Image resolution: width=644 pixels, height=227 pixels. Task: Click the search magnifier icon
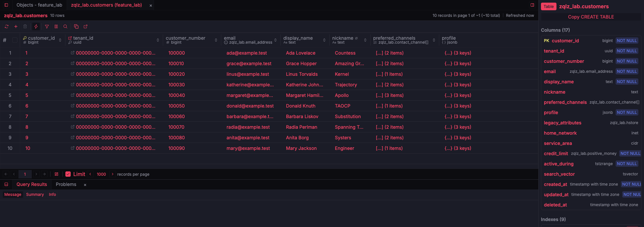click(x=65, y=26)
